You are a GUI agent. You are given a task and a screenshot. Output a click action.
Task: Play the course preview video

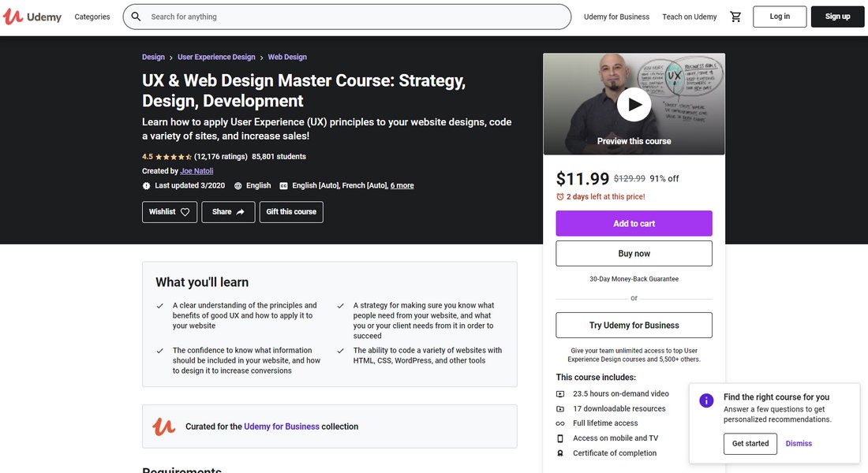(634, 105)
